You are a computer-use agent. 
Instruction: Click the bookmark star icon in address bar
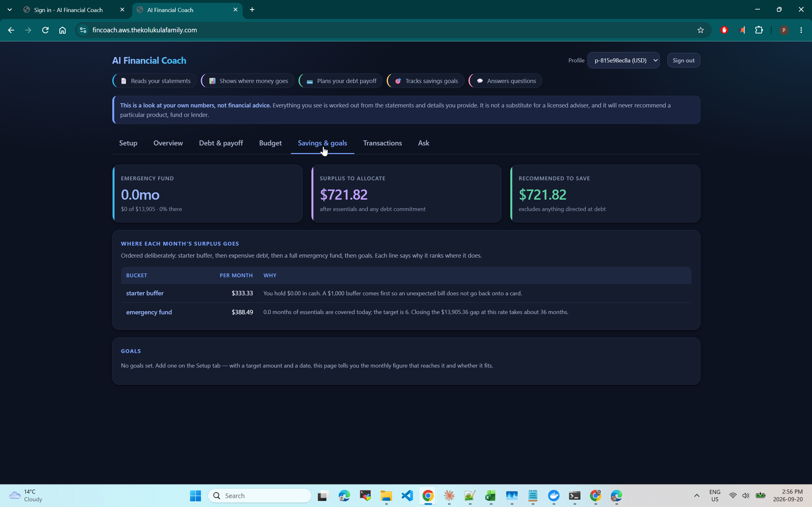pyautogui.click(x=700, y=30)
